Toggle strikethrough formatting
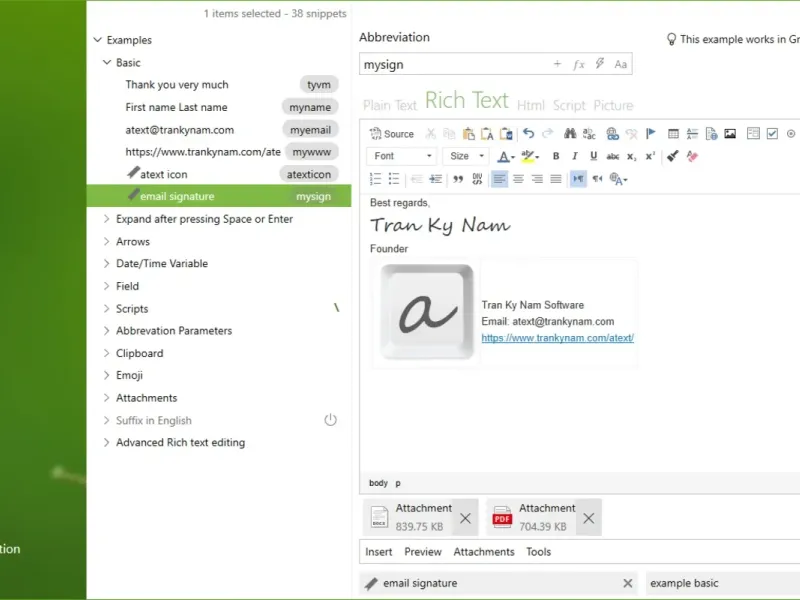The width and height of the screenshot is (800, 600). [x=613, y=156]
